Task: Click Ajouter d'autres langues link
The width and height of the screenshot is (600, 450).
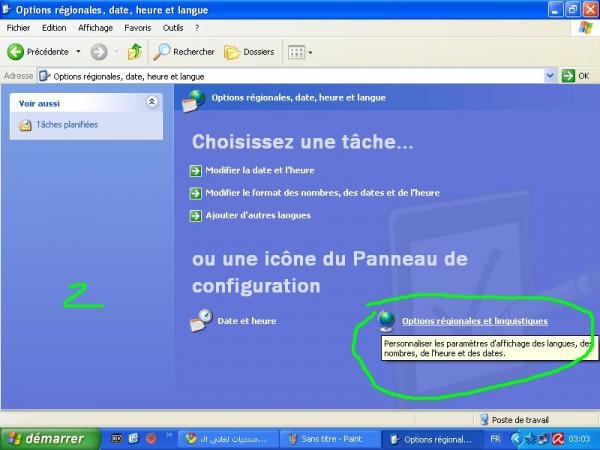Action: 257,215
